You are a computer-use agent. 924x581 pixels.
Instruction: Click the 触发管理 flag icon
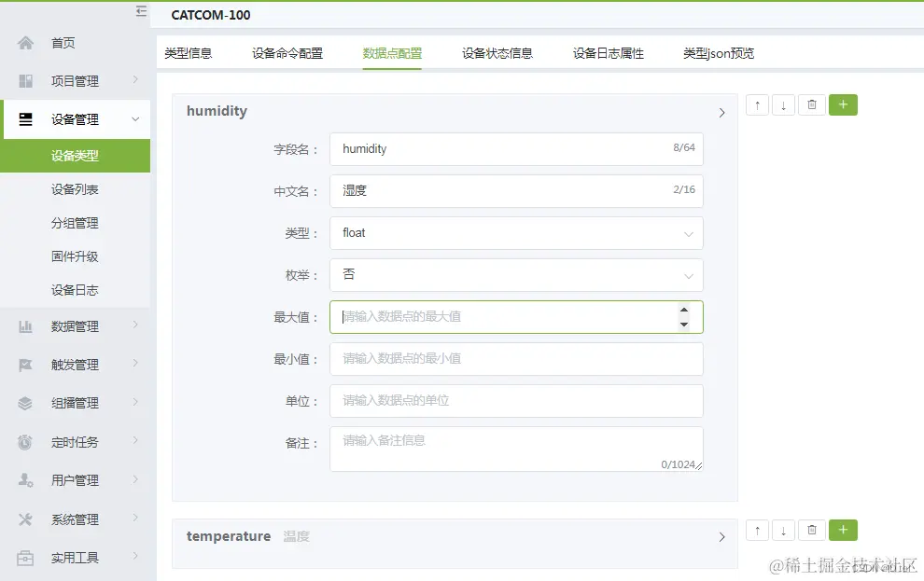[25, 365]
